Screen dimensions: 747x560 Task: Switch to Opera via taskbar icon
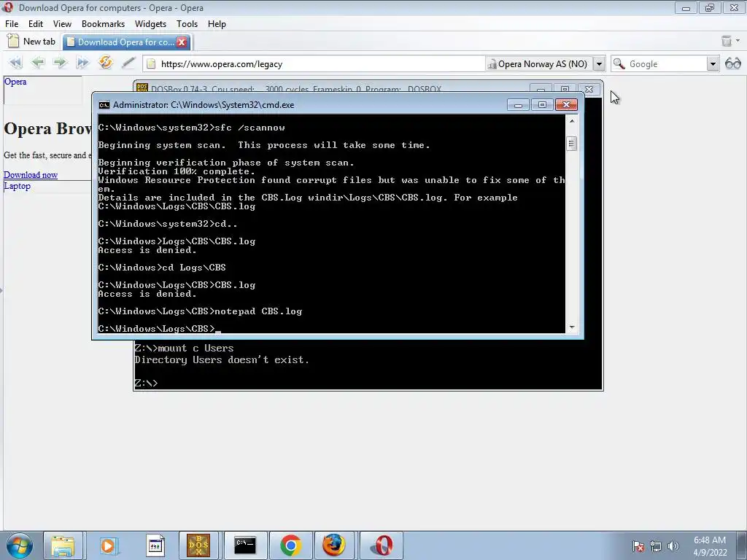[x=381, y=545]
